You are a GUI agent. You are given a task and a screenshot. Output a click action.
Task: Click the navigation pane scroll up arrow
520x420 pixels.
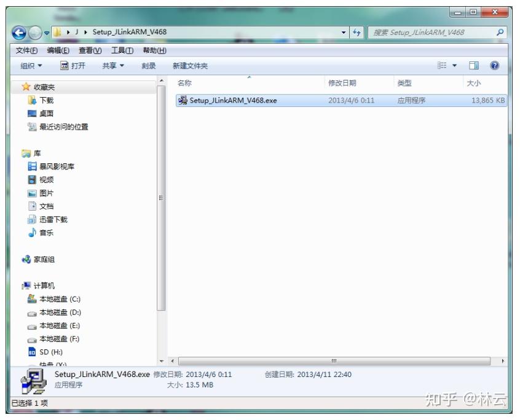point(161,81)
